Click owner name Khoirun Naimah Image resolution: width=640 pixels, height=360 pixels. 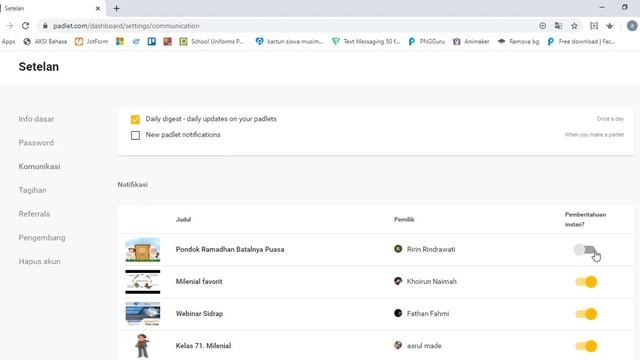pos(431,282)
